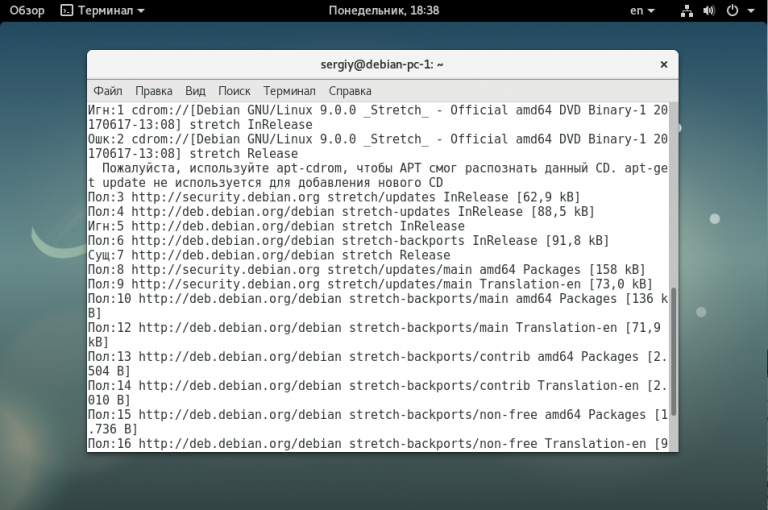Click terminal line with Пол:3 security.debian.org
The height and width of the screenshot is (510, 768).
300,197
